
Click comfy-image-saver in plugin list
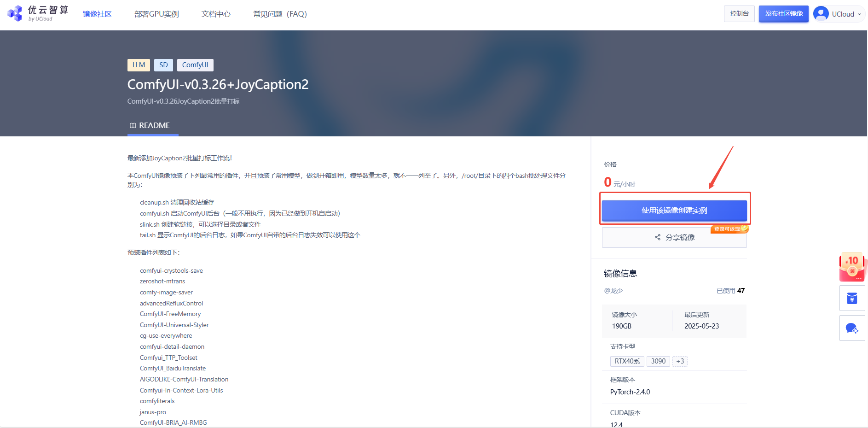(x=166, y=292)
